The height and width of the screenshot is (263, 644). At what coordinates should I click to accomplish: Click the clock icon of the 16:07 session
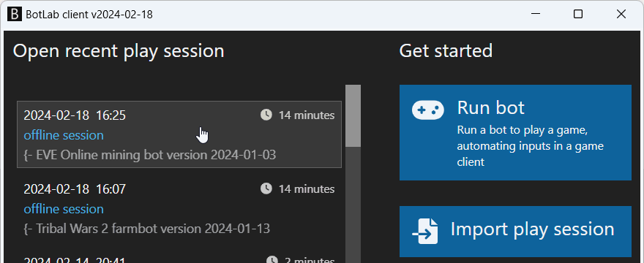[266, 188]
